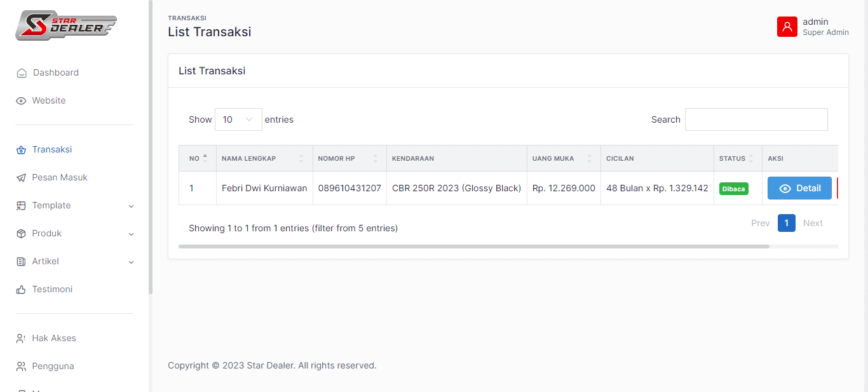Screen dimensions: 868x392
Task: Click the red admin avatar icon
Action: coord(787,27)
